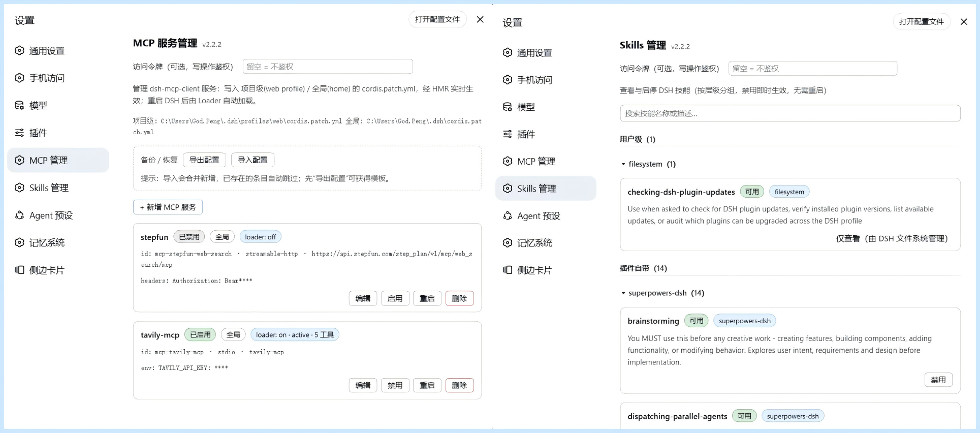
Task: Select 手机访问 label in left MCP window
Action: (x=47, y=78)
